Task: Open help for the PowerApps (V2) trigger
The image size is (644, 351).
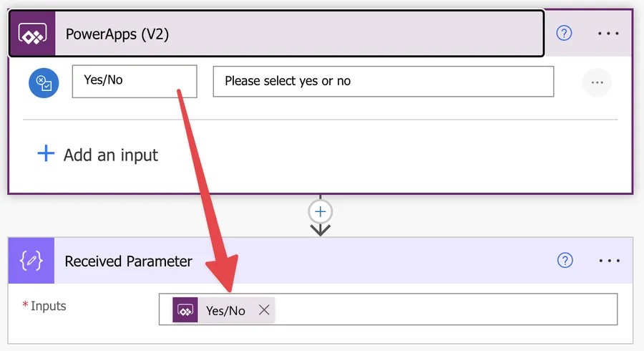Action: pos(564,34)
